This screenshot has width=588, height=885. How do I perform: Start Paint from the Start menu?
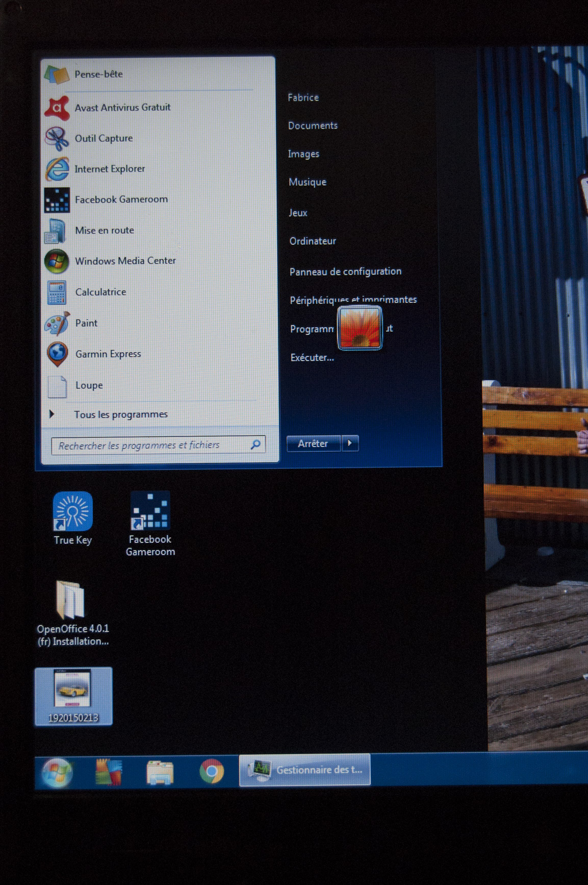86,323
